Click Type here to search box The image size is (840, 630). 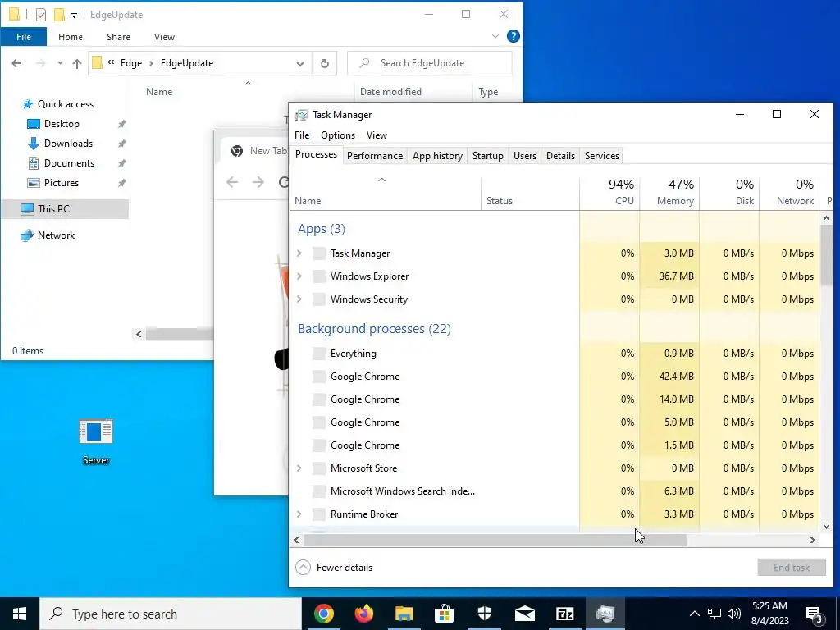pos(171,614)
